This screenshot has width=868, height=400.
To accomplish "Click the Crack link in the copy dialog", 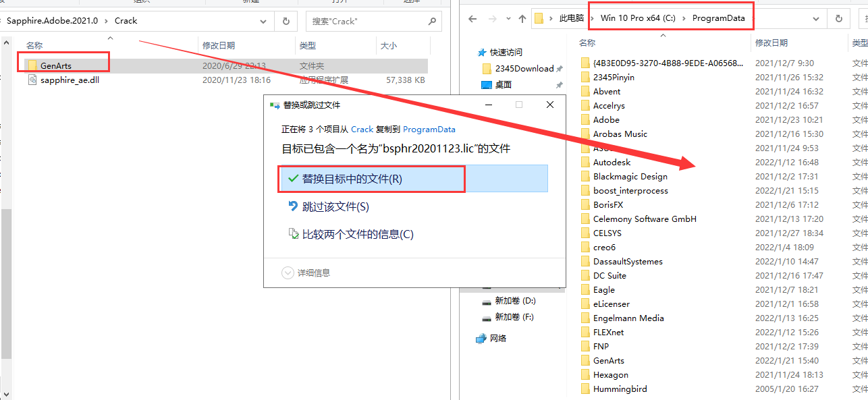I will click(x=362, y=129).
